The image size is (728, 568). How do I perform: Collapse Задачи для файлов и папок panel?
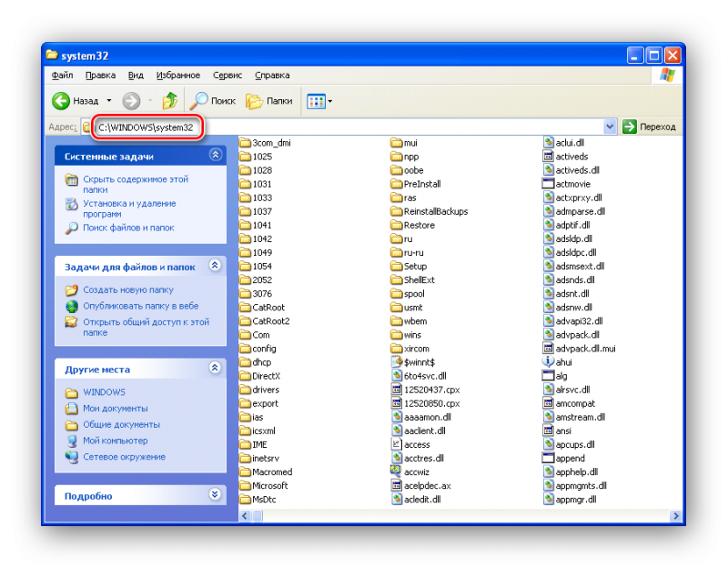point(215,265)
